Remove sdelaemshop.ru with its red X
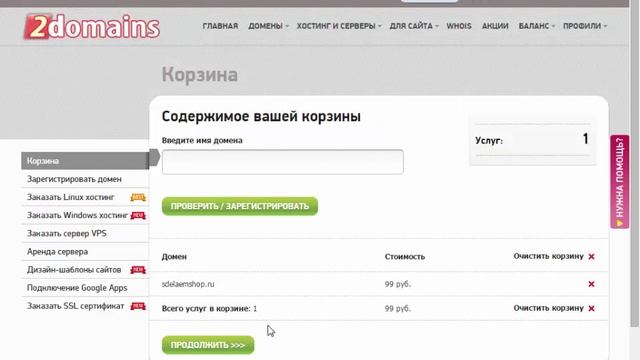The image size is (640, 360). [x=591, y=284]
